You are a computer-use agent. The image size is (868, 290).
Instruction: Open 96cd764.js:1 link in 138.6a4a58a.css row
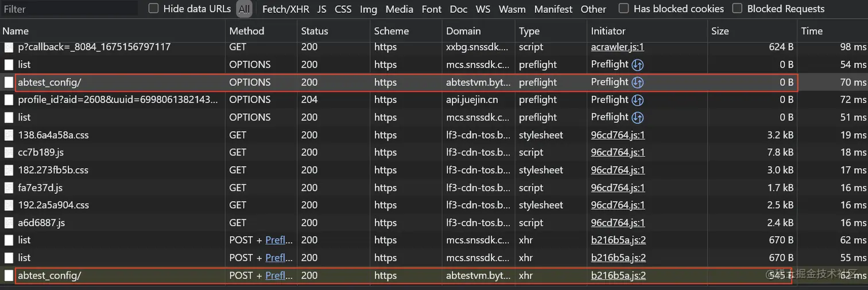click(618, 136)
